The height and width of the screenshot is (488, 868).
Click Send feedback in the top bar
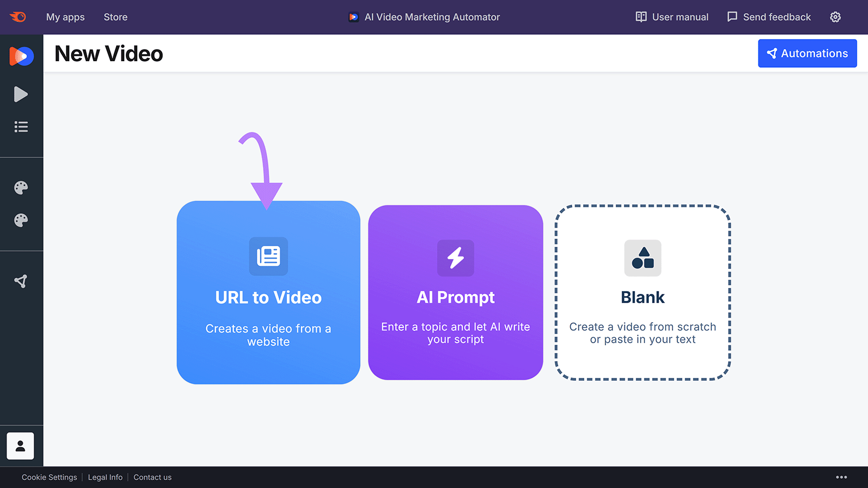768,17
